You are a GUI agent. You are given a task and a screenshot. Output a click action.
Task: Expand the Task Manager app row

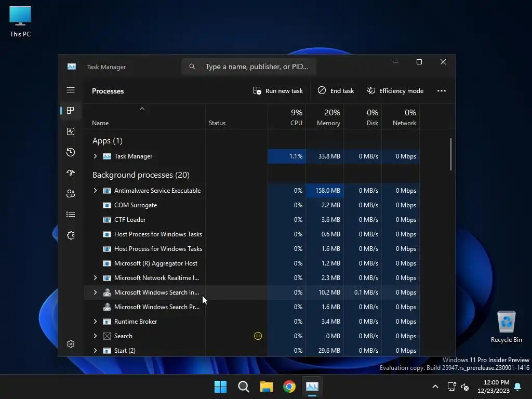(x=96, y=156)
